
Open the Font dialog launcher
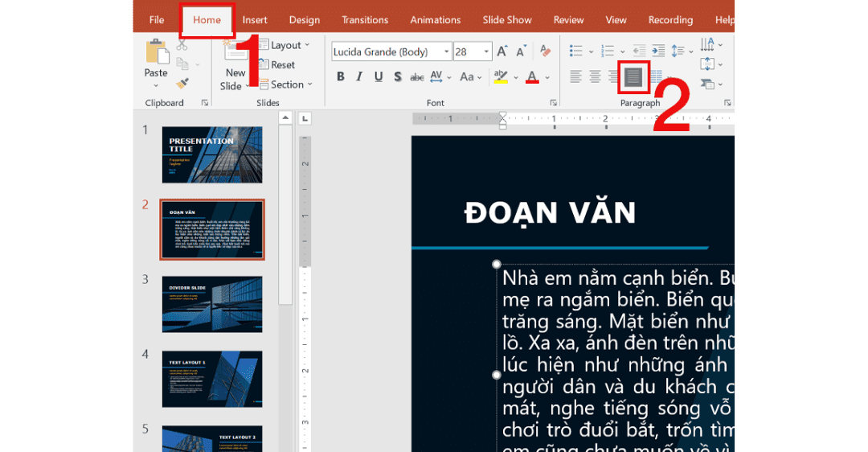point(553,103)
